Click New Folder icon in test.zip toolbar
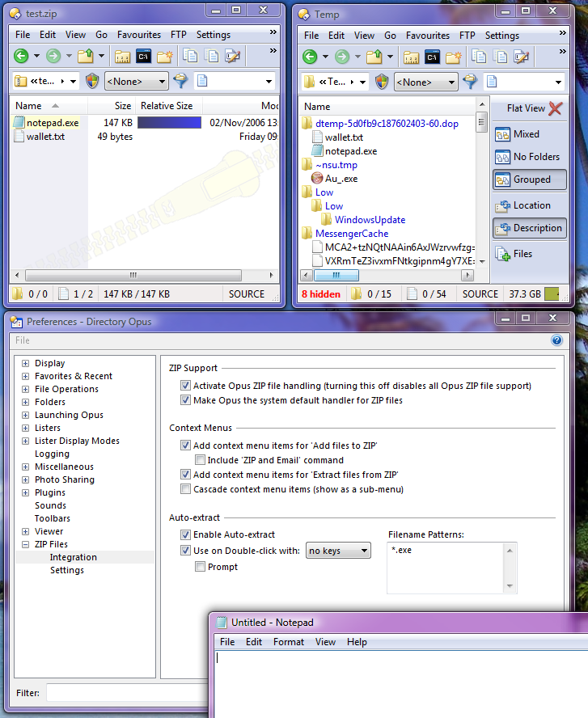Image resolution: width=588 pixels, height=718 pixels. (165, 57)
